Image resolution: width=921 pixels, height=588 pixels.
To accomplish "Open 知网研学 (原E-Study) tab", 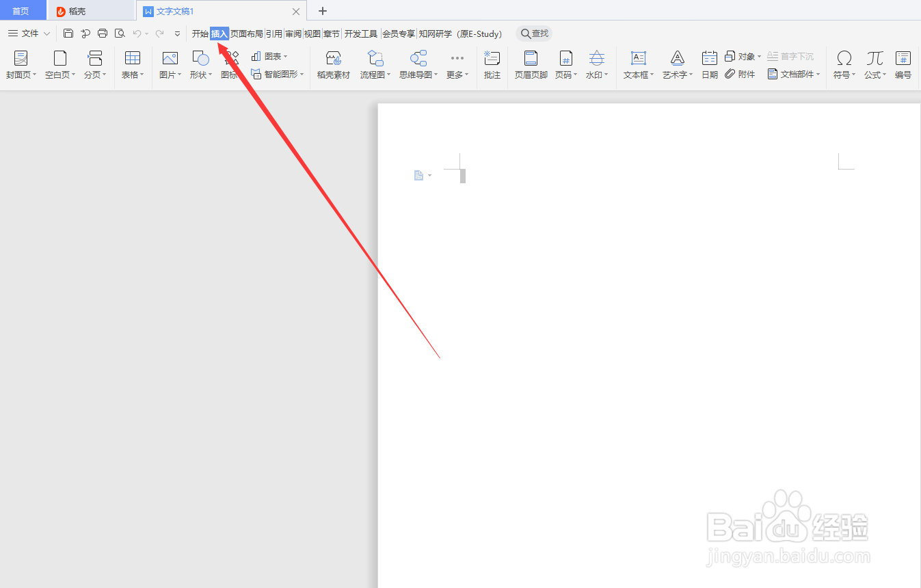I will pos(460,34).
